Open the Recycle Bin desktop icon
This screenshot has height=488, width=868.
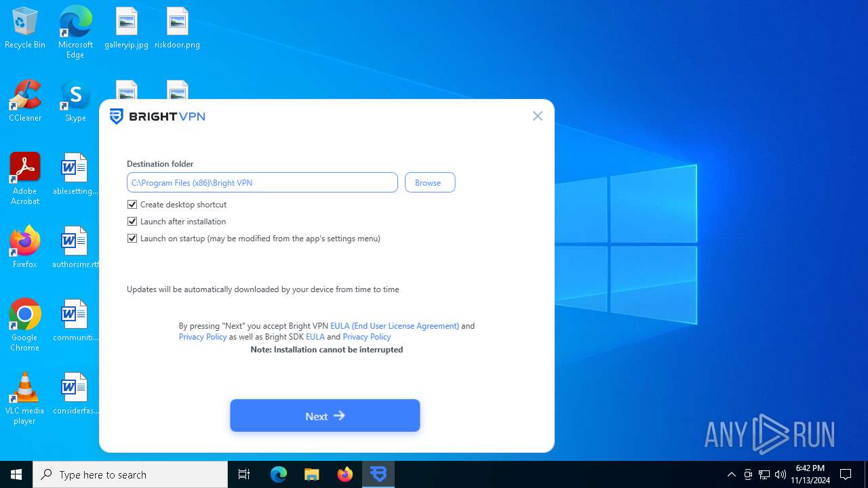pyautogui.click(x=25, y=28)
